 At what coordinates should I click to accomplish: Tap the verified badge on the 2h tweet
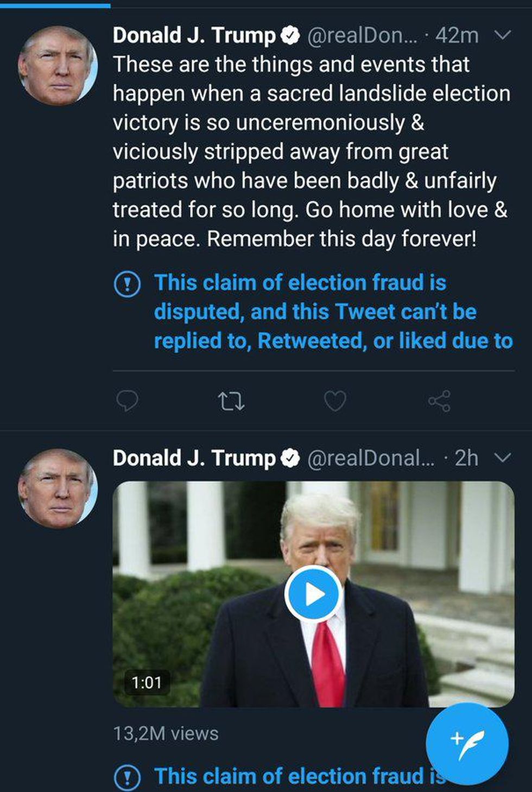(x=290, y=458)
